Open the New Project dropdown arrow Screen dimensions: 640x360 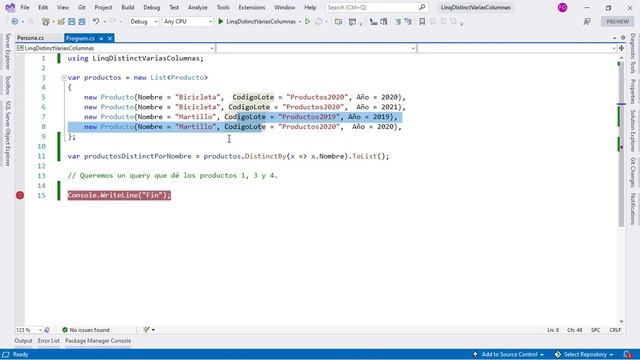click(x=53, y=22)
